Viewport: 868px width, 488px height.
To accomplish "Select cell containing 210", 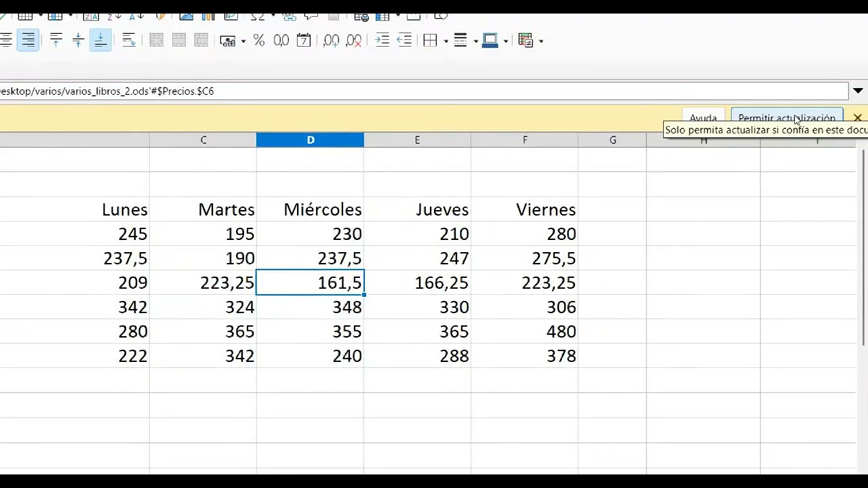I will click(x=417, y=234).
